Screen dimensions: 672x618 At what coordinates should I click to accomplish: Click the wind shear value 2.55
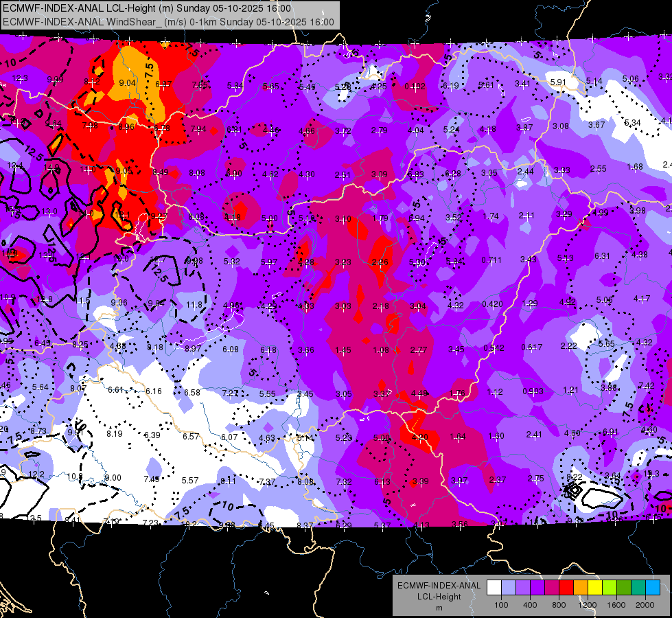pyautogui.click(x=599, y=168)
